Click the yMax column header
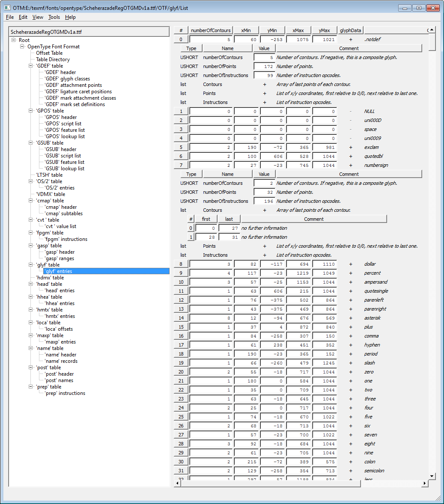This screenshot has height=504, width=444. coord(324,30)
